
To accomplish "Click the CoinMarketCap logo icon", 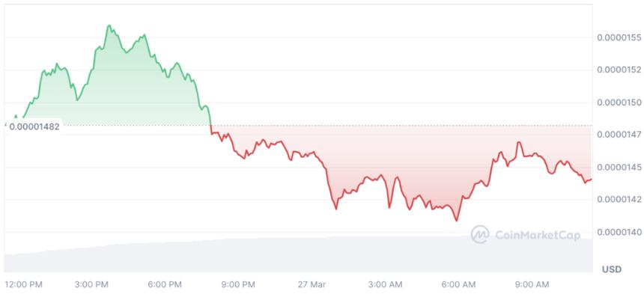I will point(480,234).
